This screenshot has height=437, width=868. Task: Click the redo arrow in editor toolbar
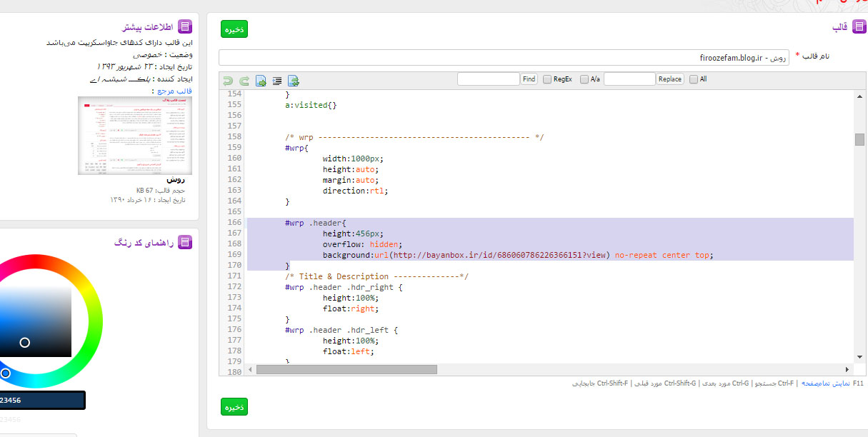click(x=244, y=81)
